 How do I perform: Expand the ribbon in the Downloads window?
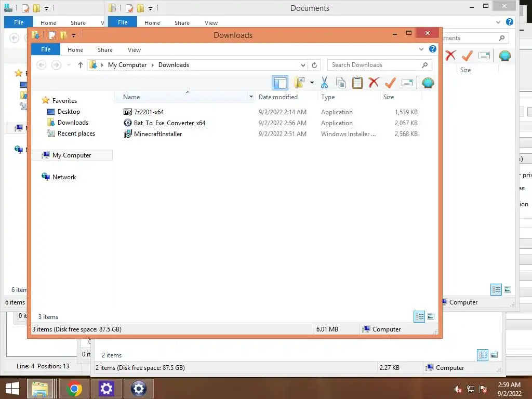[x=421, y=49]
